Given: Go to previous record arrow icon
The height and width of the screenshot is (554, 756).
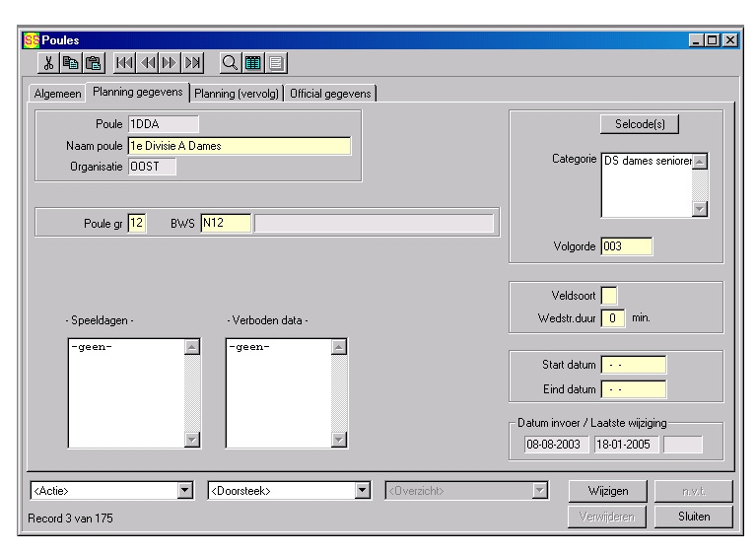Looking at the screenshot, I should click(147, 64).
